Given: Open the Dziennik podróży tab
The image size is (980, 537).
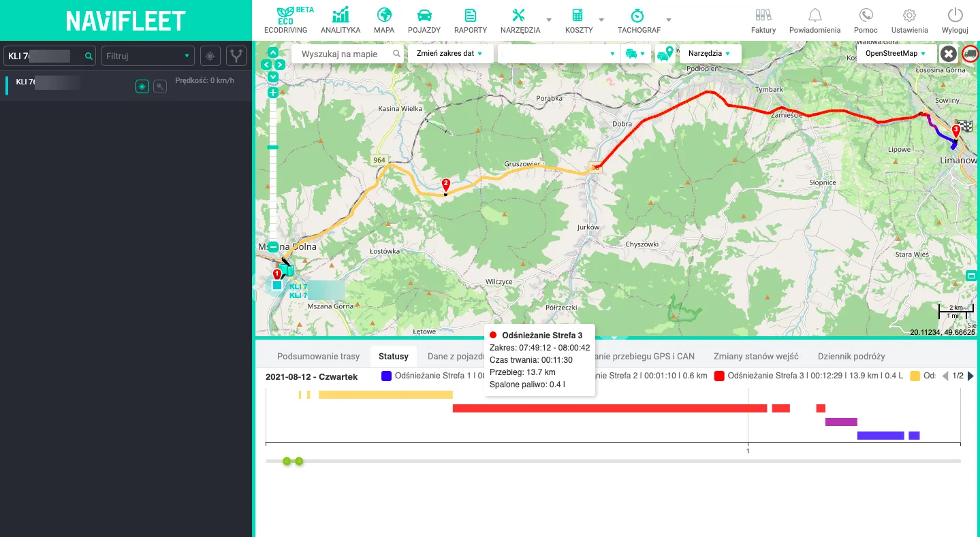Looking at the screenshot, I should point(851,356).
